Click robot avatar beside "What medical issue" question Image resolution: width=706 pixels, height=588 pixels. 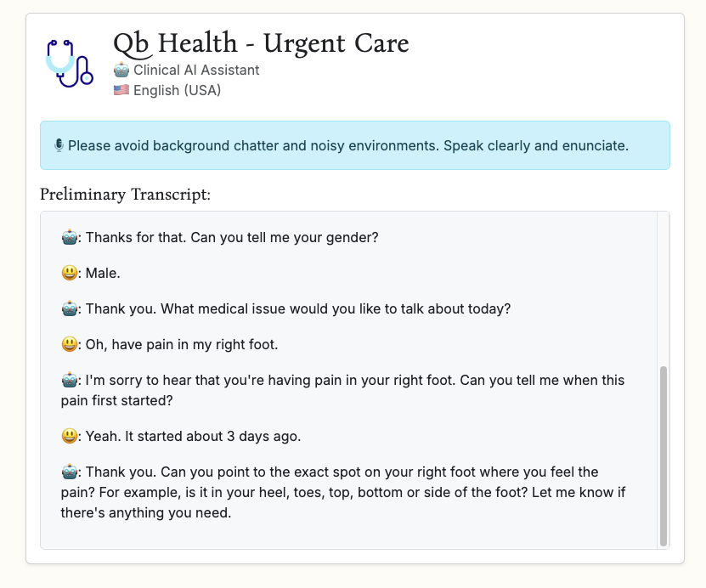70,309
